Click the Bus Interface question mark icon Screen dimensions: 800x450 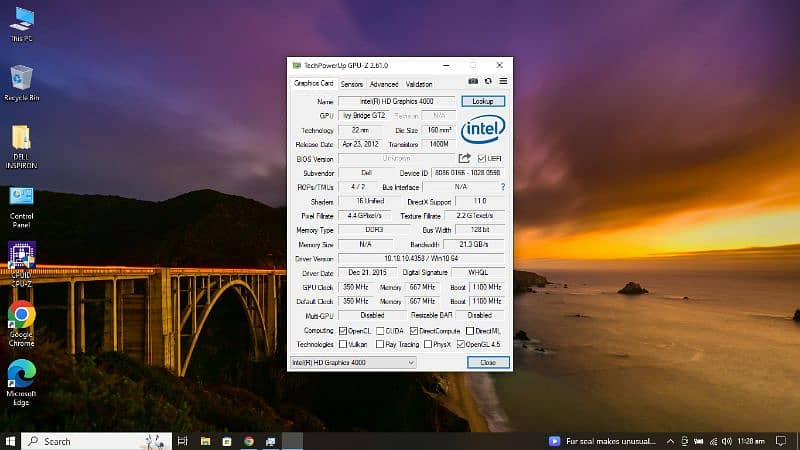(x=503, y=187)
